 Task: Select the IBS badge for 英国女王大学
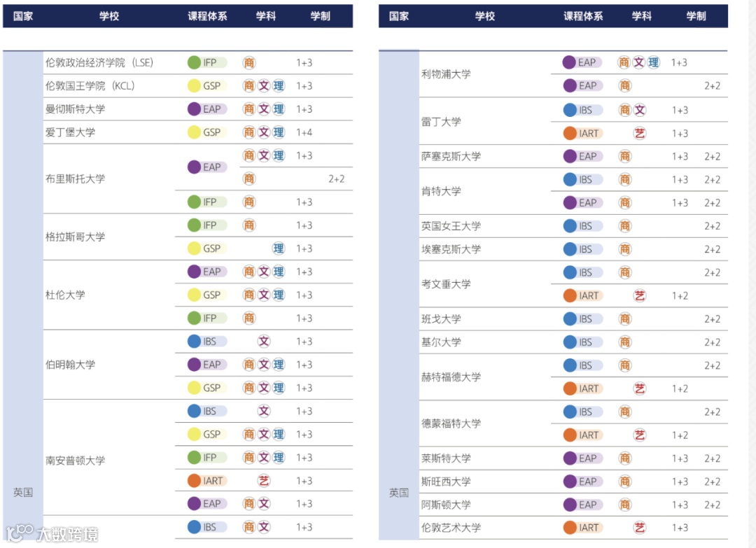(x=582, y=226)
